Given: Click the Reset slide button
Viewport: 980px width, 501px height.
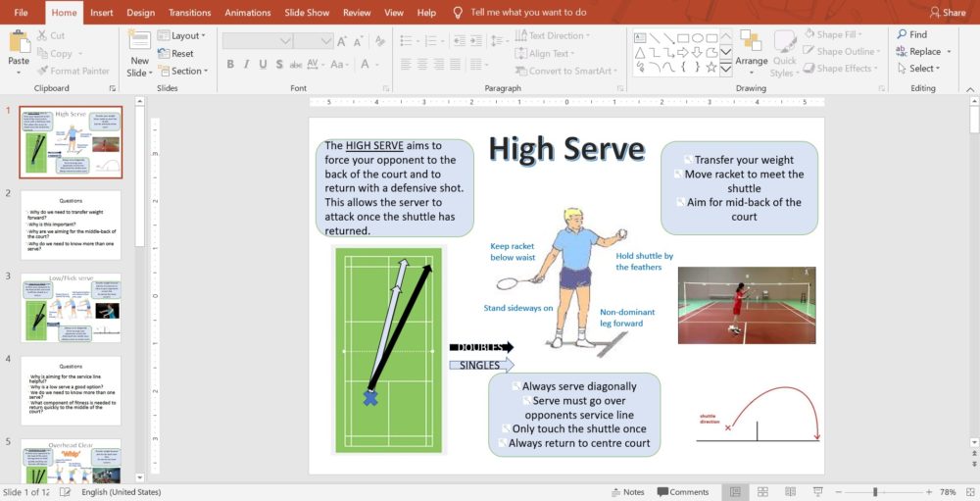Looking at the screenshot, I should (x=176, y=53).
